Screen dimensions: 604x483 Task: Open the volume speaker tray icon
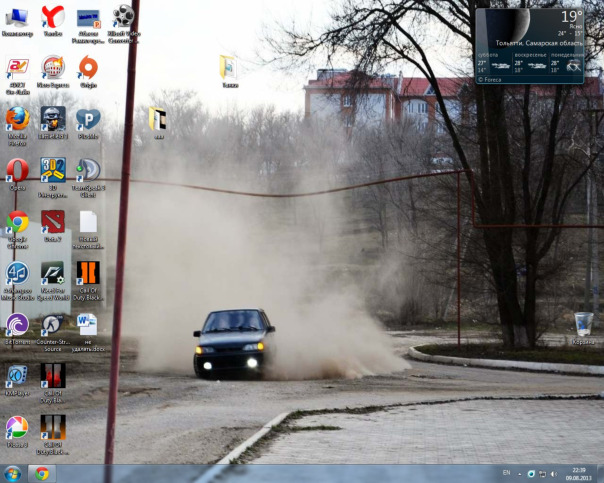554,474
